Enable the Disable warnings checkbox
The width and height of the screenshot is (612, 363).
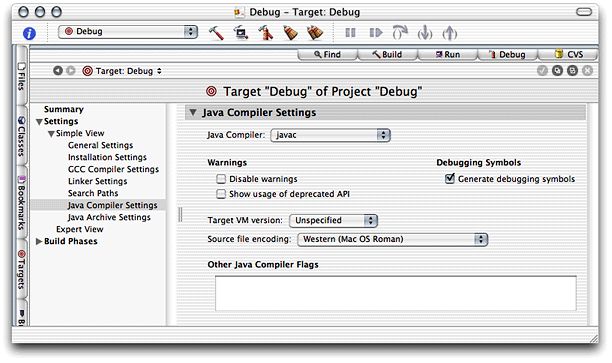point(221,179)
